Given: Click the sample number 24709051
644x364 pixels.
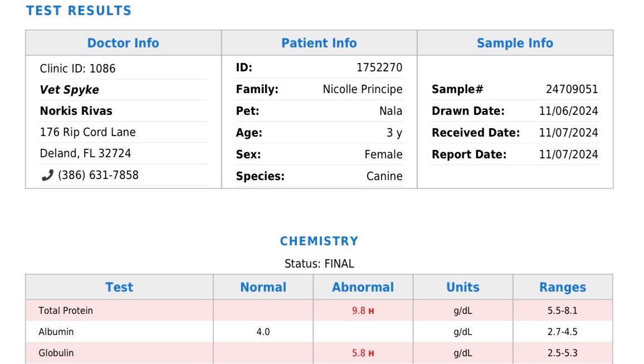Looking at the screenshot, I should point(572,89).
